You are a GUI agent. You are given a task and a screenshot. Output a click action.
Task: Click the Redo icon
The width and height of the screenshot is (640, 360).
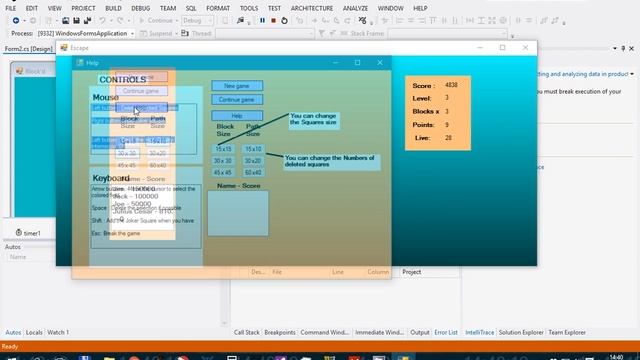[x=120, y=20]
